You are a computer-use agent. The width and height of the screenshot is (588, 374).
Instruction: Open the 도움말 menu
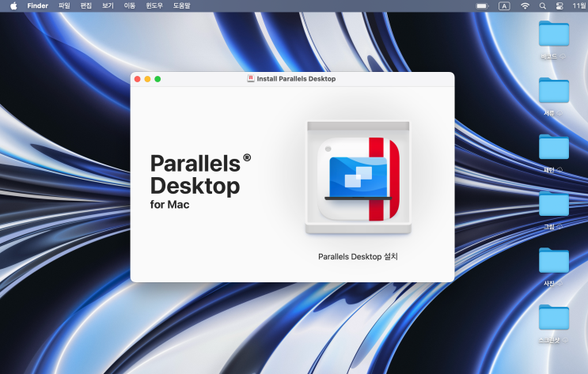[x=181, y=6]
